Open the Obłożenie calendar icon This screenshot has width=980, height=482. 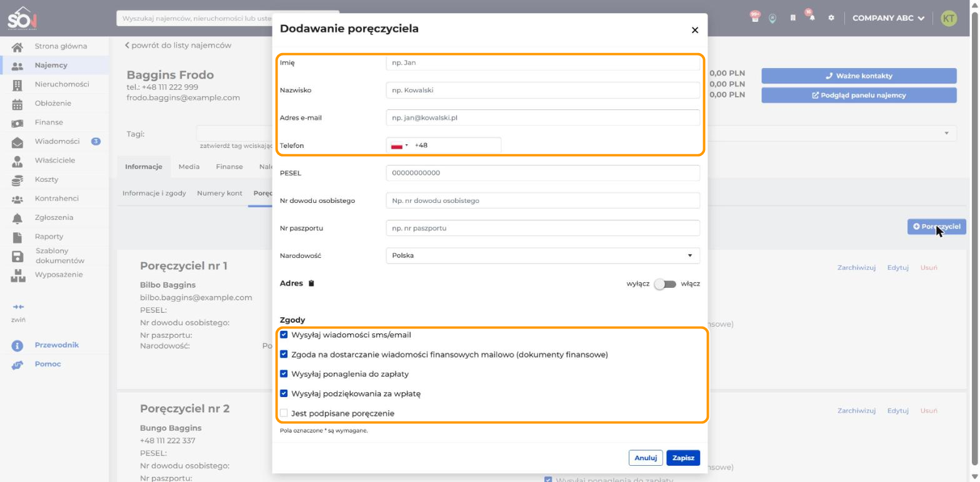[18, 104]
